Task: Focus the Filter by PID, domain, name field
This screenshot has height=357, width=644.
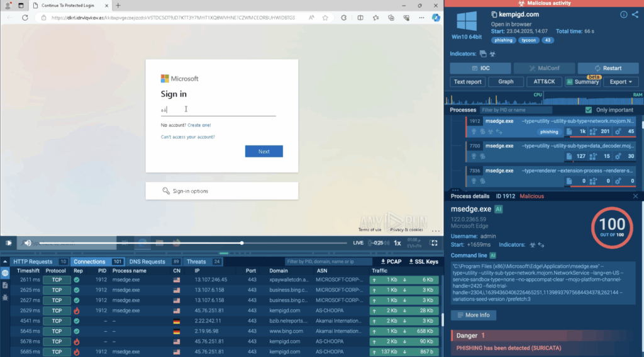Action: click(x=328, y=261)
